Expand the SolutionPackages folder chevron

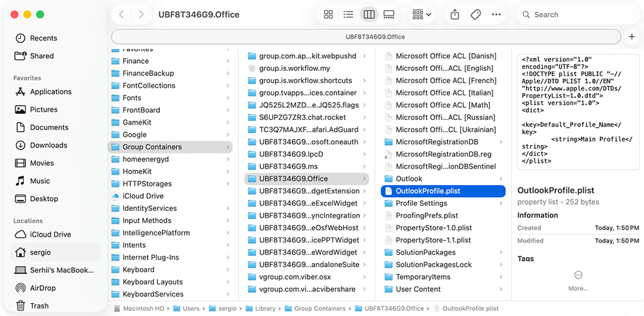point(501,252)
